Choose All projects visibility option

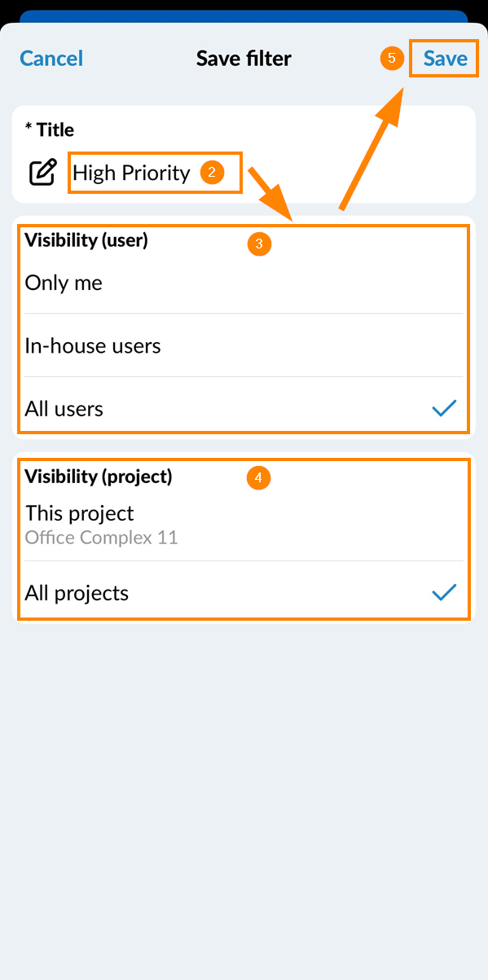click(244, 592)
